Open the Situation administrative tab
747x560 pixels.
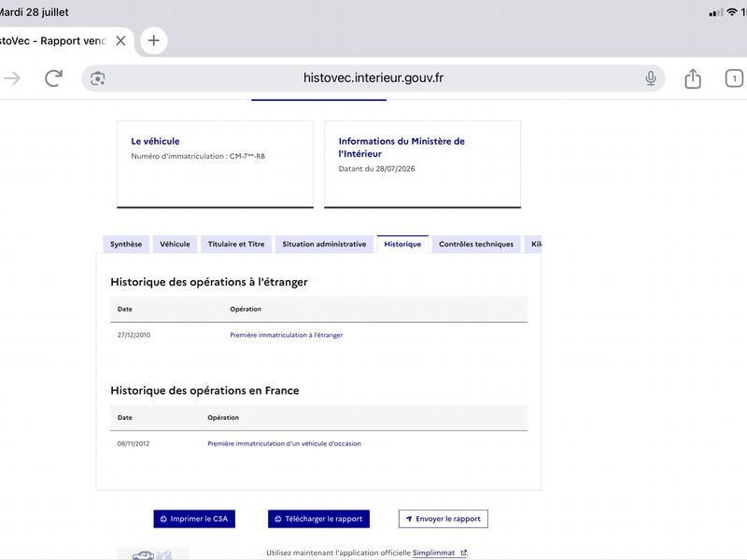click(x=324, y=245)
